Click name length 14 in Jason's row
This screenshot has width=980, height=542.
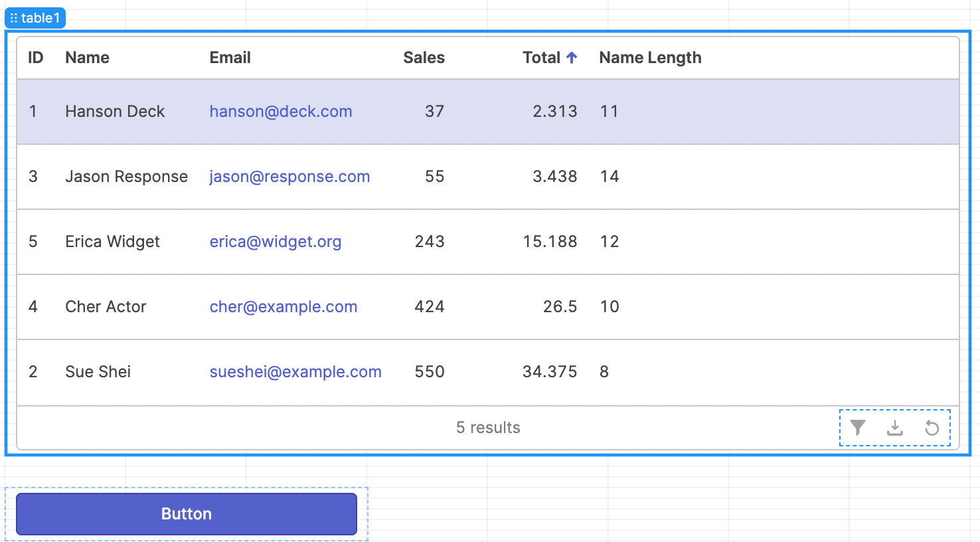click(610, 177)
